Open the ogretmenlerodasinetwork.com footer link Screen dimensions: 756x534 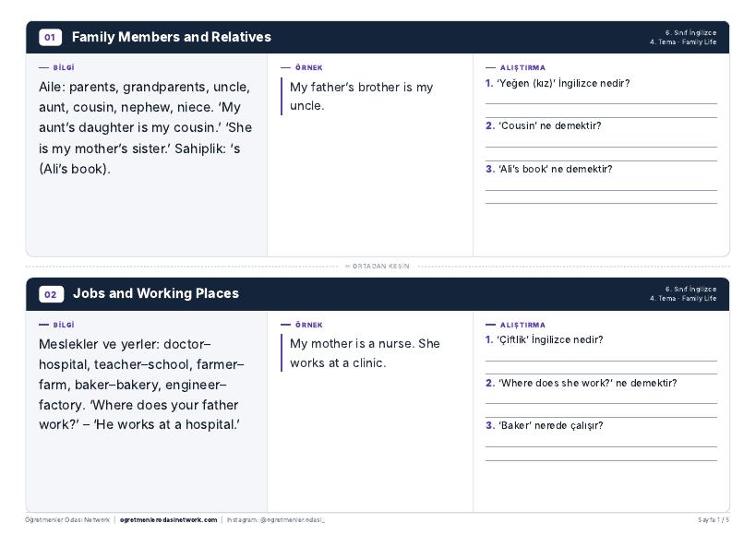tap(168, 520)
